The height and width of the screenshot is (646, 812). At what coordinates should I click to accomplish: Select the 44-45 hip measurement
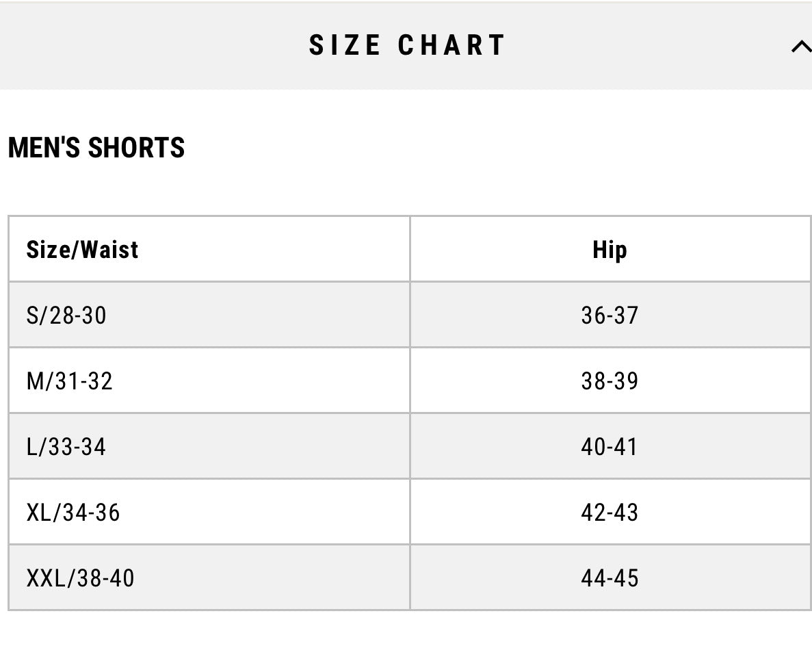coord(609,578)
